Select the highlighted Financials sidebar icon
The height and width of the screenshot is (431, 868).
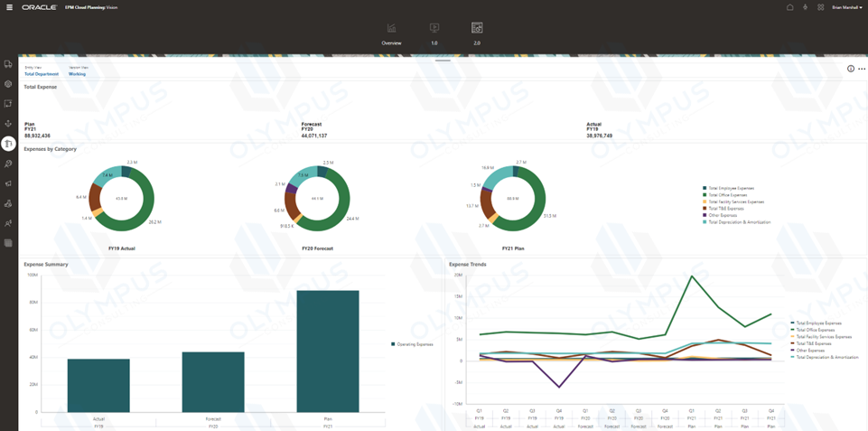pyautogui.click(x=8, y=144)
